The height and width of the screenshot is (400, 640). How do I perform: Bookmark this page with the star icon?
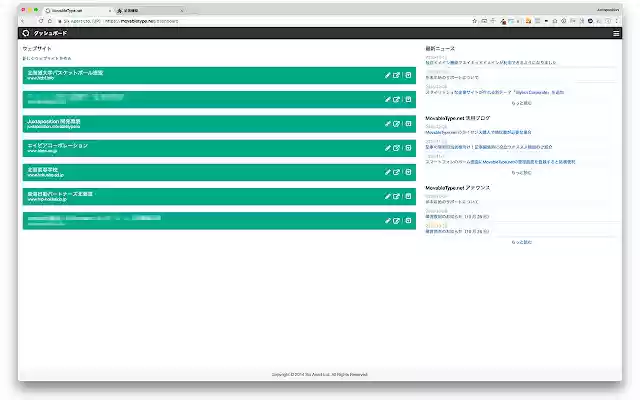pos(474,21)
